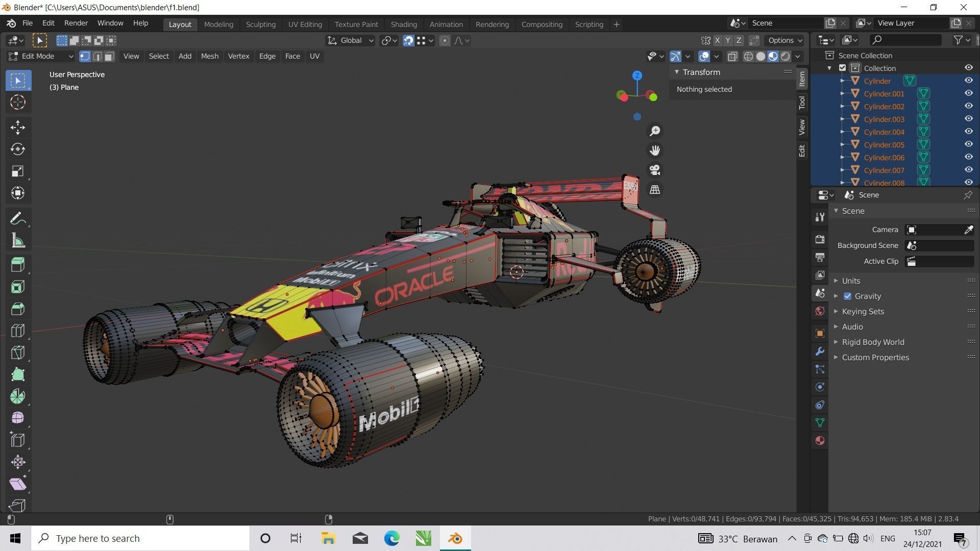980x551 pixels.
Task: Pick the Inset Faces tool
Action: (x=18, y=287)
